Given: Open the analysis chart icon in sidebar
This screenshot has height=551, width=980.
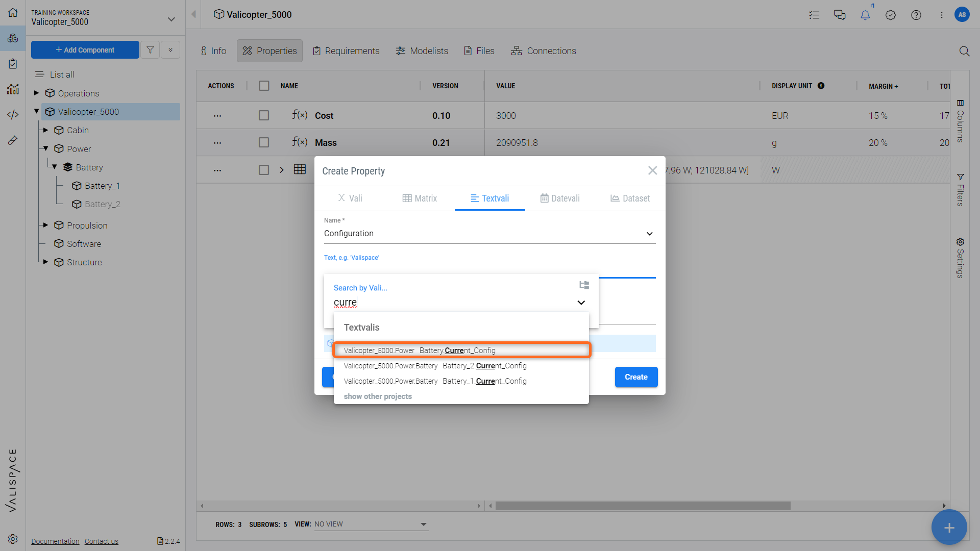Looking at the screenshot, I should coord(13,89).
